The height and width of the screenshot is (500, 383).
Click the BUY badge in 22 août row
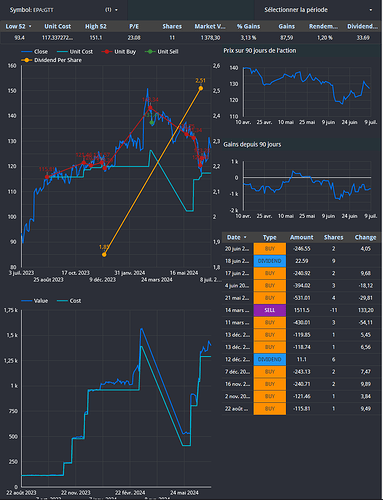pos(270,409)
